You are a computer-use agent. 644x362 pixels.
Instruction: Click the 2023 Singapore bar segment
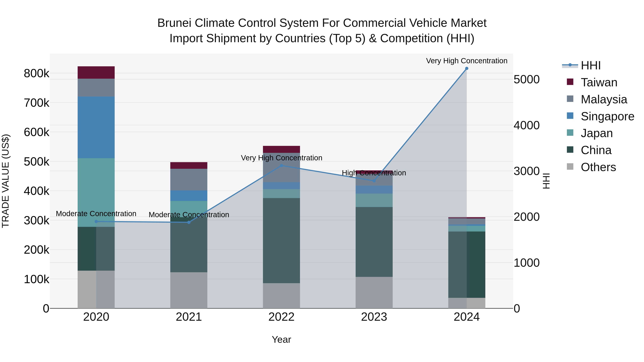[x=374, y=190]
